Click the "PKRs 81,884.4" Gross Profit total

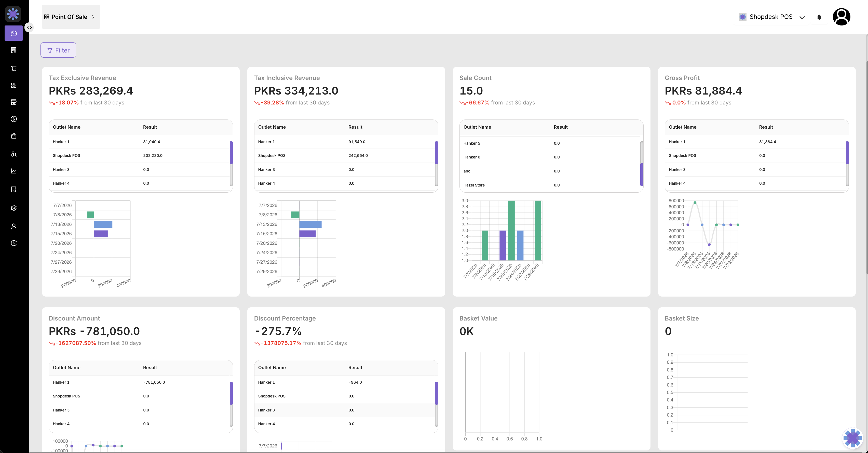pos(703,91)
